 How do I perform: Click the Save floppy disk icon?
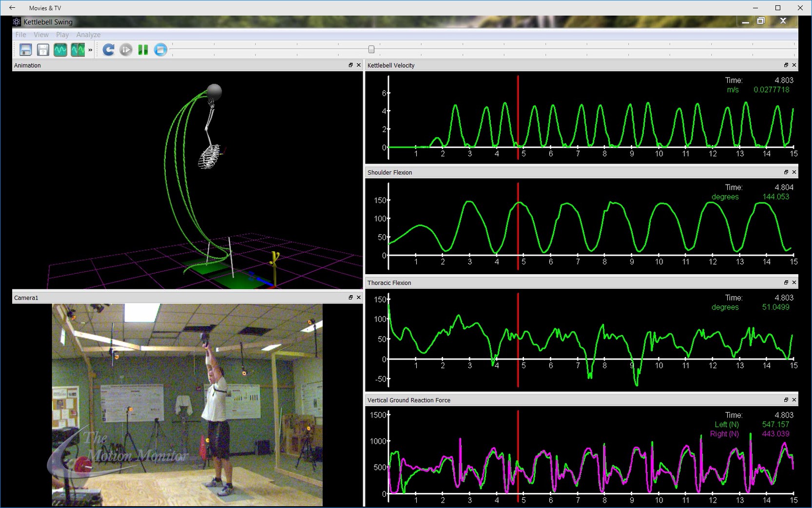[25, 50]
